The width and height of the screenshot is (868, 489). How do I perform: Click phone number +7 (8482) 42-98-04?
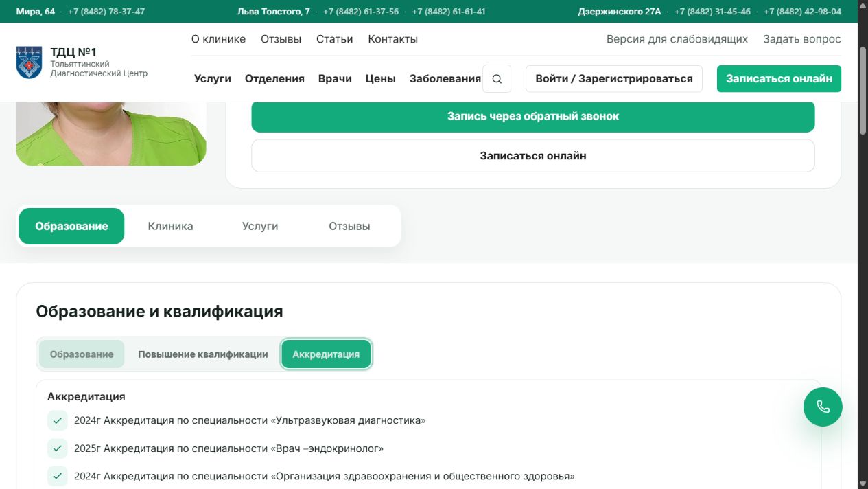pos(802,12)
